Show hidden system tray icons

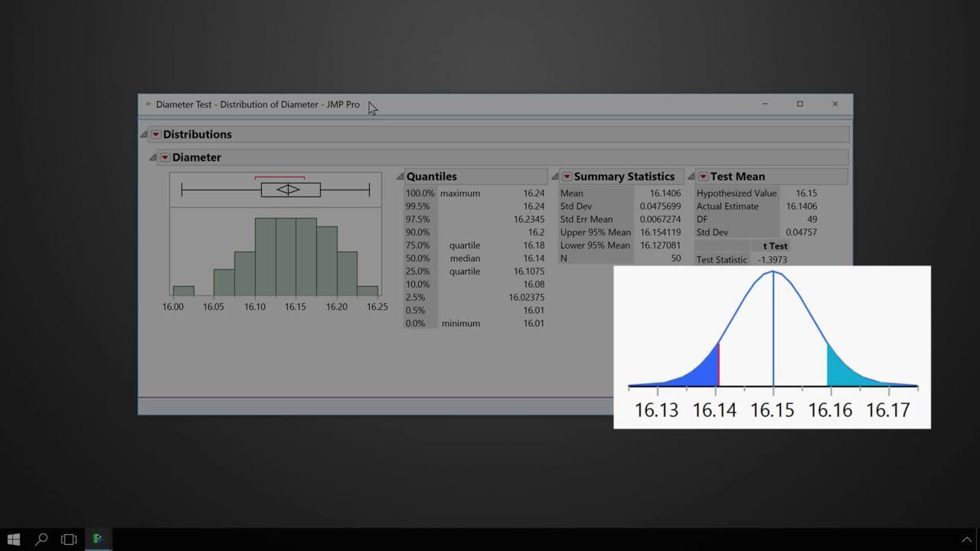(x=966, y=540)
